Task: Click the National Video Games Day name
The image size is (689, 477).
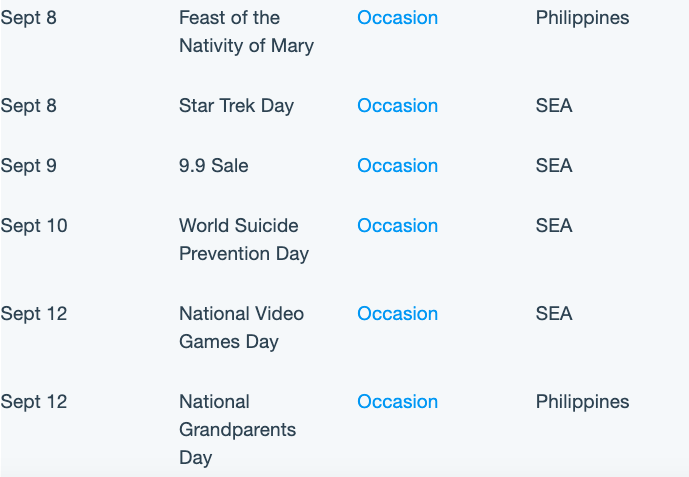Action: (x=241, y=328)
